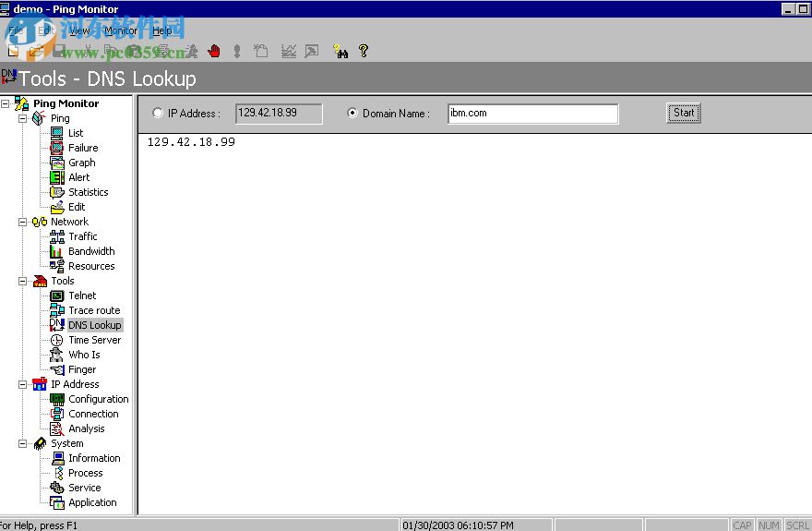This screenshot has height=531, width=812.
Task: Click the yellow question mark Help icon
Action: click(364, 51)
